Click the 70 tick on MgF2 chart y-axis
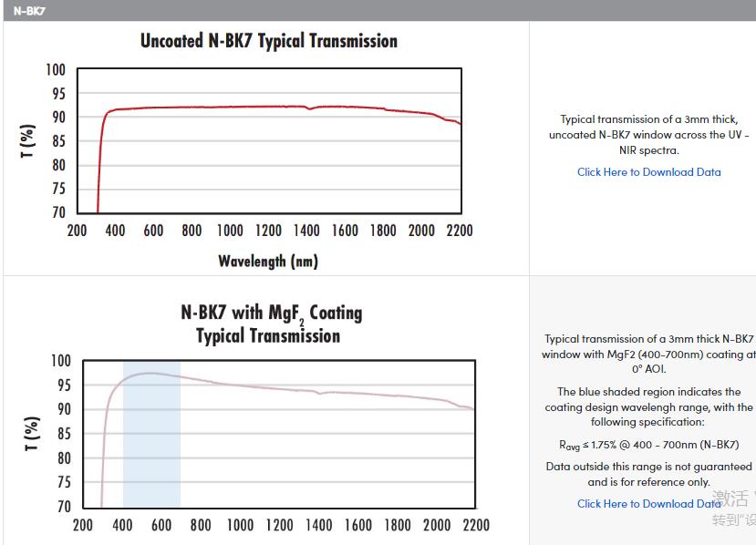The image size is (756, 545). click(62, 507)
